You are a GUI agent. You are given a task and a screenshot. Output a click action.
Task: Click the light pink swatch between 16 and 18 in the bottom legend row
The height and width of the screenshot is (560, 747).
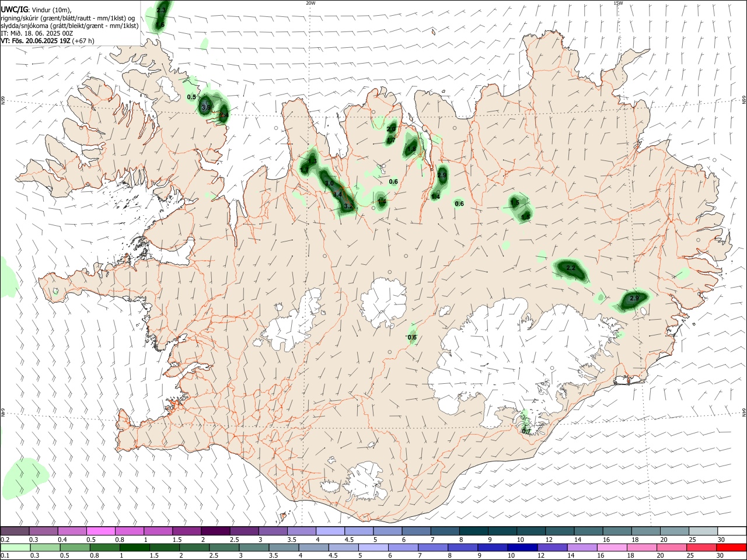[612, 547]
